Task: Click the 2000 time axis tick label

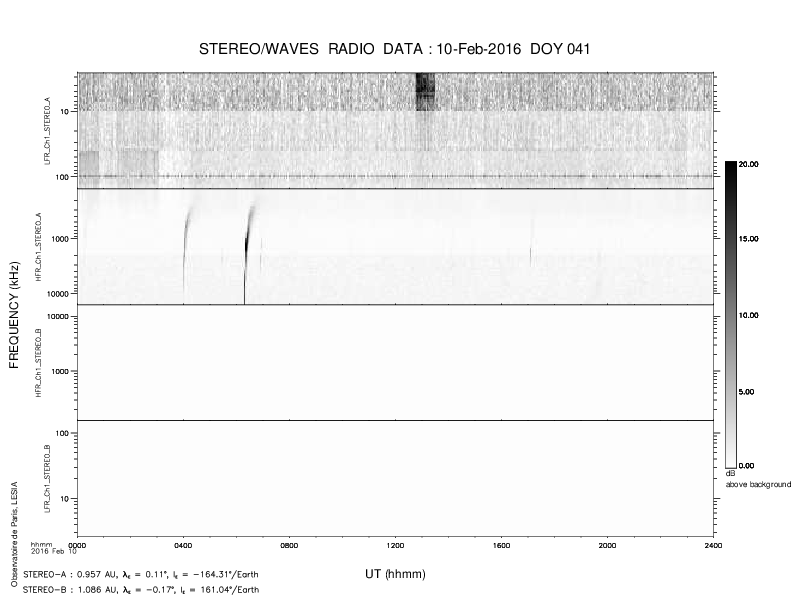Action: [607, 545]
